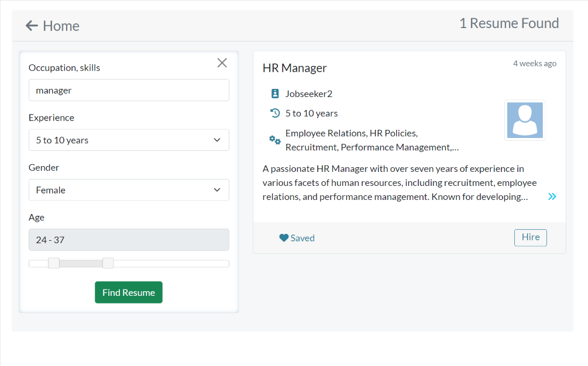Open the HR Manager resume title

pos(294,68)
